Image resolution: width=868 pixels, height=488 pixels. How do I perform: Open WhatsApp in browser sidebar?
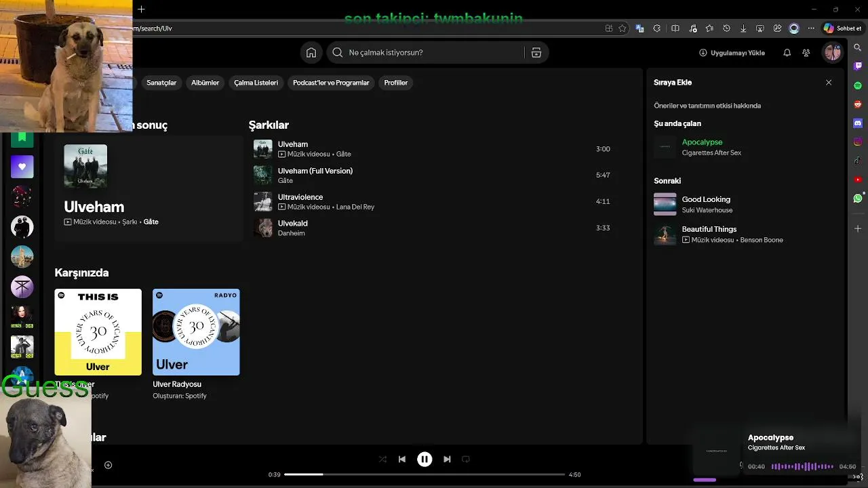(x=858, y=199)
